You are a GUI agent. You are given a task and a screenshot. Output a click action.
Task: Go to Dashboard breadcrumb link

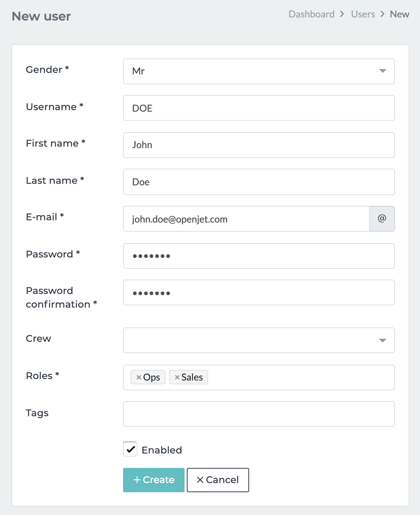[311, 14]
